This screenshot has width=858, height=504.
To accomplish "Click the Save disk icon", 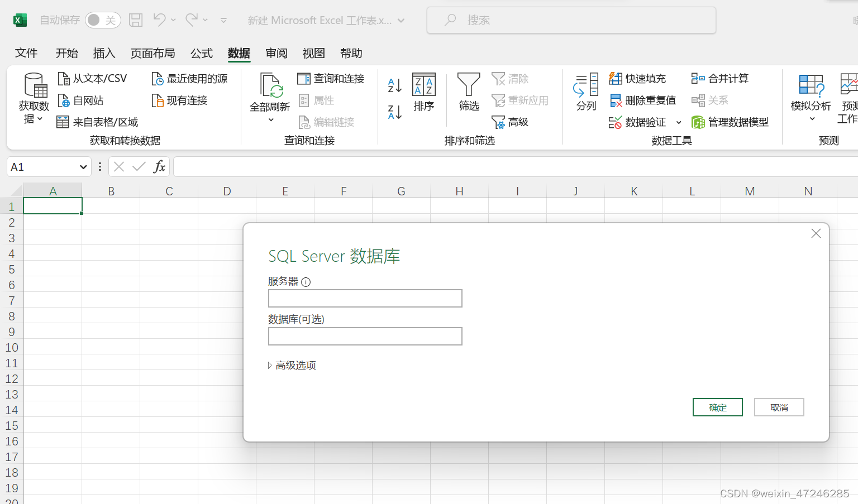I will (136, 21).
